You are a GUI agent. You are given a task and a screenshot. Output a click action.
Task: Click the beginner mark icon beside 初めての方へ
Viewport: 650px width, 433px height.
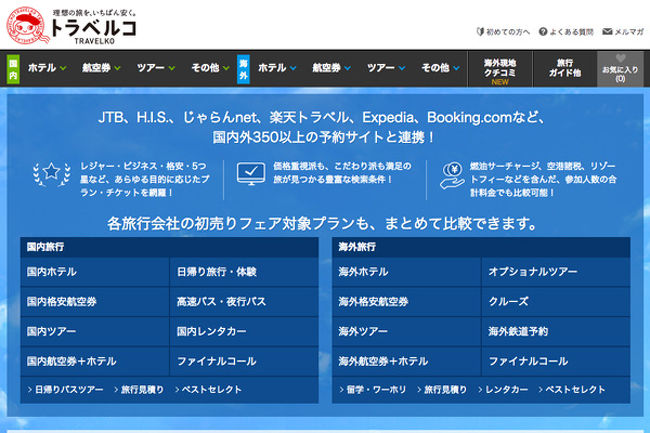480,31
